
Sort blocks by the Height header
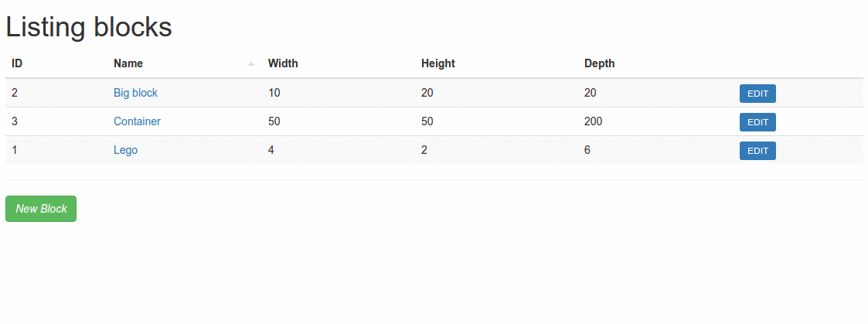pyautogui.click(x=438, y=63)
